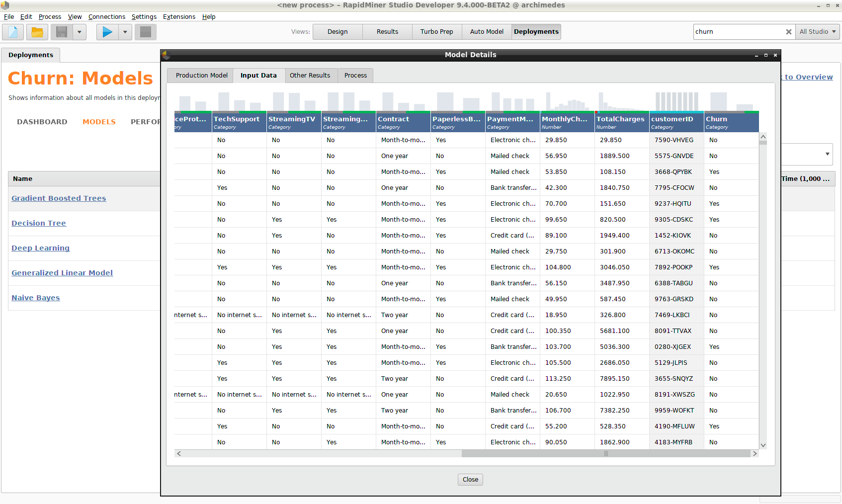Select the MODELS section
The height and width of the screenshot is (504, 842).
click(99, 122)
